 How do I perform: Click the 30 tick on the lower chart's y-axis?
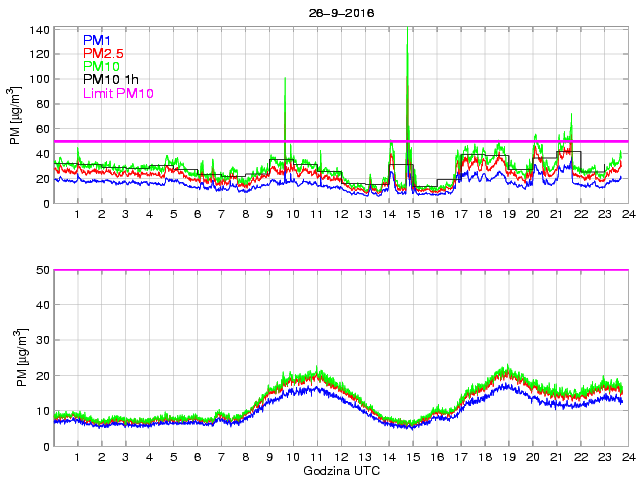(x=42, y=340)
